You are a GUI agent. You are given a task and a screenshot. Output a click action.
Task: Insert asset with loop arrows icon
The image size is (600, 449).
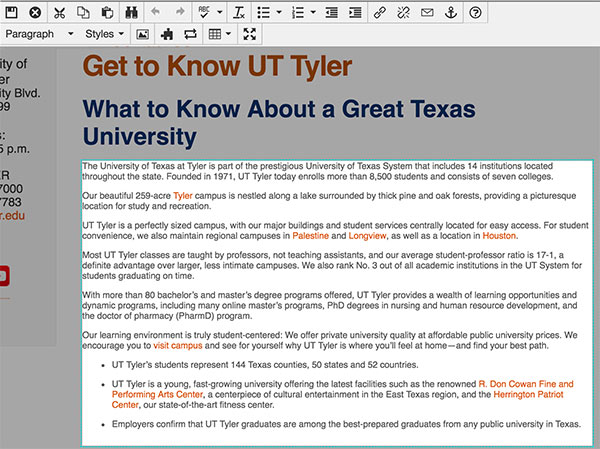click(190, 34)
